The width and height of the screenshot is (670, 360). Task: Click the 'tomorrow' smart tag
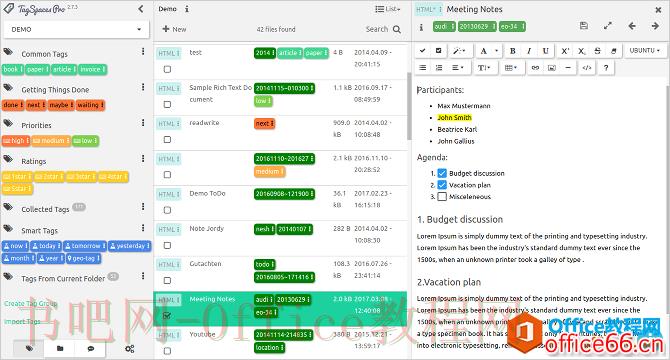[85, 246]
